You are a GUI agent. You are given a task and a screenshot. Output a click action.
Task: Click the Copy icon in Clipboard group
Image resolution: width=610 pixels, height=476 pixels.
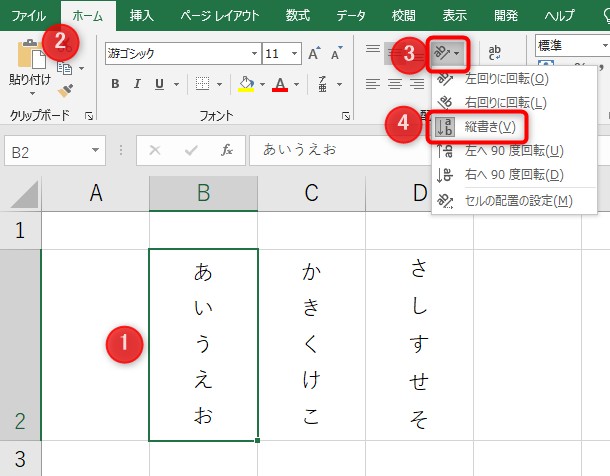click(65, 68)
